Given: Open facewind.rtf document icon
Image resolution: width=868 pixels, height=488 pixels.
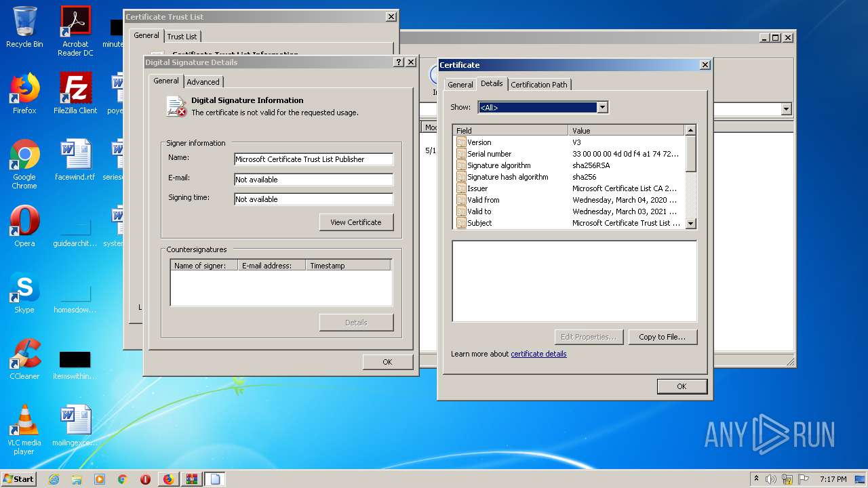Looking at the screenshot, I should [x=75, y=160].
